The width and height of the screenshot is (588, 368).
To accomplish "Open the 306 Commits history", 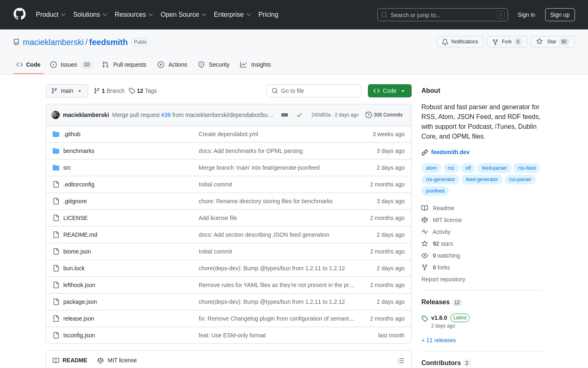I will pyautogui.click(x=384, y=115).
